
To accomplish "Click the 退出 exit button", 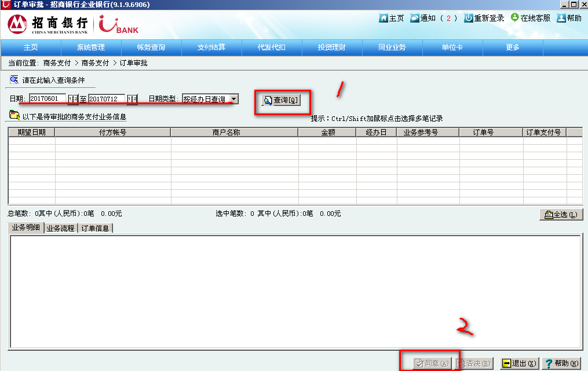I will [x=520, y=363].
